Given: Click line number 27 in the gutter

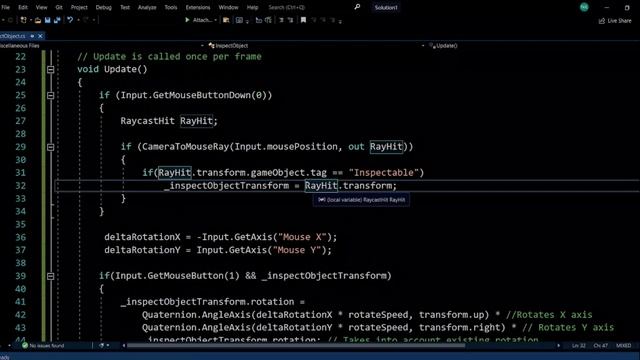Looking at the screenshot, I should point(20,121).
